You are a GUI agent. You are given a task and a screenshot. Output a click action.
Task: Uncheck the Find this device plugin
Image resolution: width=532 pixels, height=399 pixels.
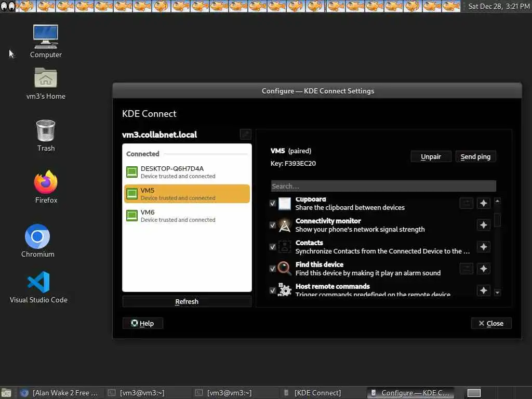(272, 269)
